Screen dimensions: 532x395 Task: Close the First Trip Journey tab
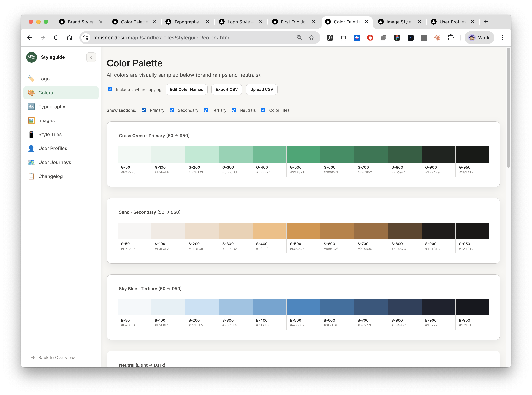click(313, 22)
